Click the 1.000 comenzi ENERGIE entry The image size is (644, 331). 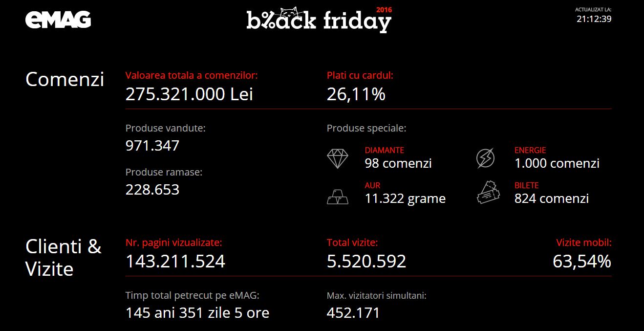coord(557,163)
